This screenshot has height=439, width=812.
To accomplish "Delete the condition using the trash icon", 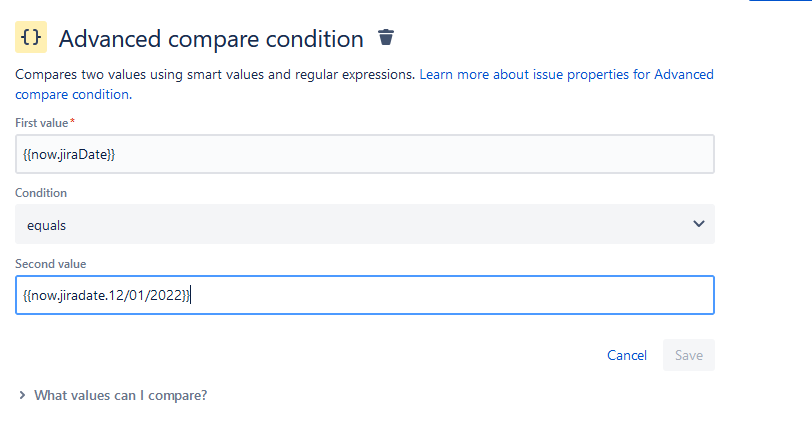I will 386,38.
